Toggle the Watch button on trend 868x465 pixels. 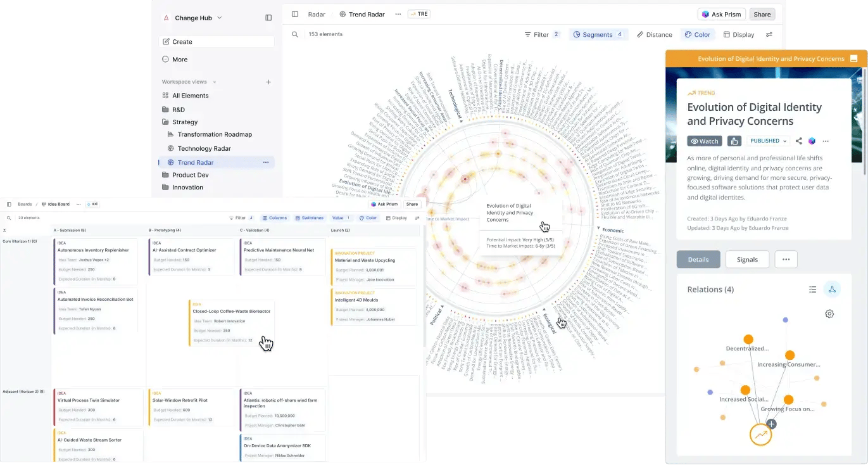704,141
